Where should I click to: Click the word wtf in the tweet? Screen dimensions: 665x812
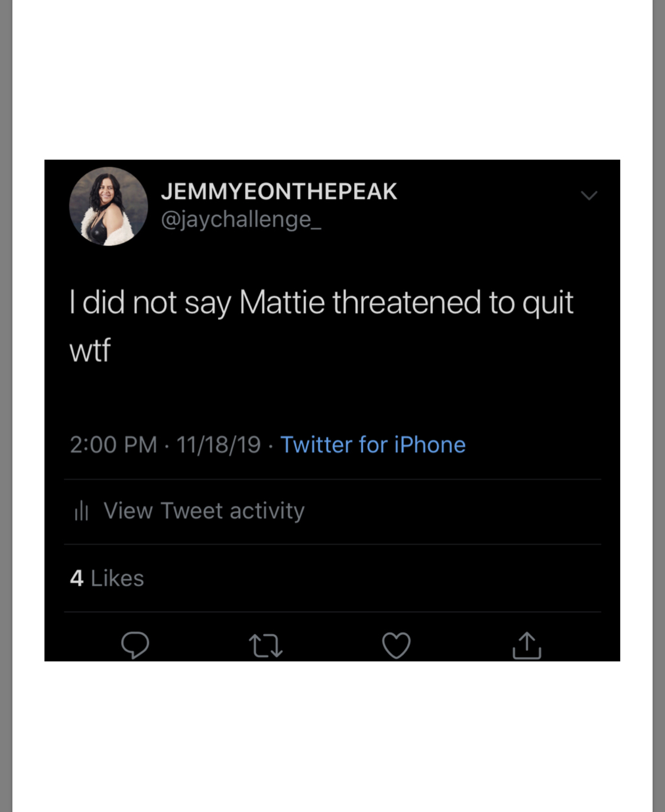tap(90, 350)
